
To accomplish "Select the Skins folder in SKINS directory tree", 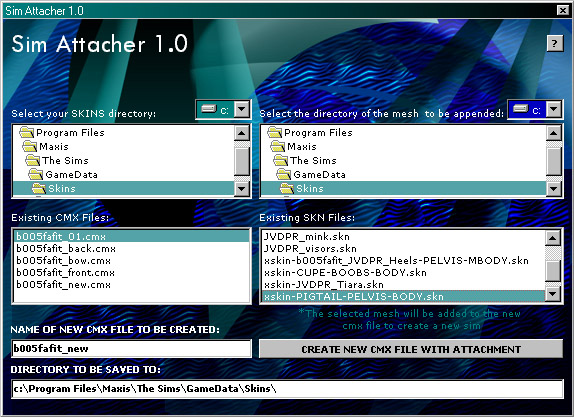I will pyautogui.click(x=124, y=189).
